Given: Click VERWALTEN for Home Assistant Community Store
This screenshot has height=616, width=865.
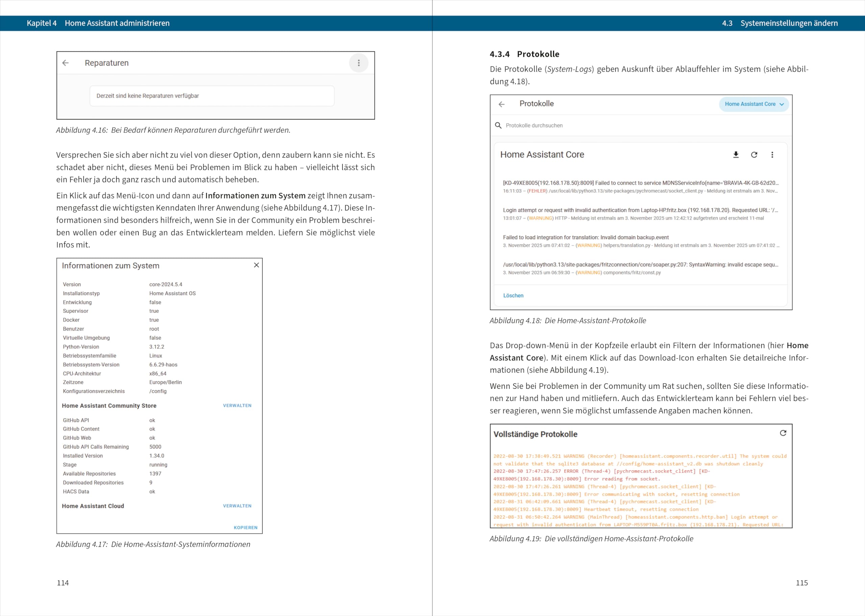Looking at the screenshot, I should click(x=237, y=406).
